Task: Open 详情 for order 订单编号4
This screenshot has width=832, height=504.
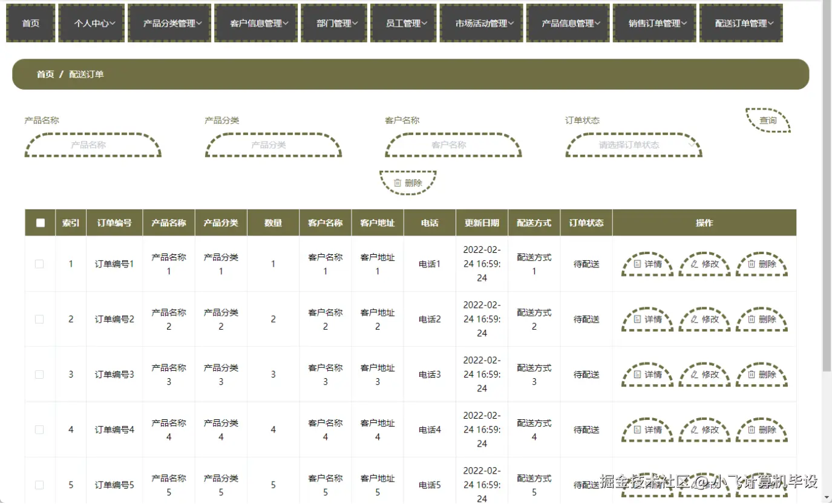Action: 647,430
